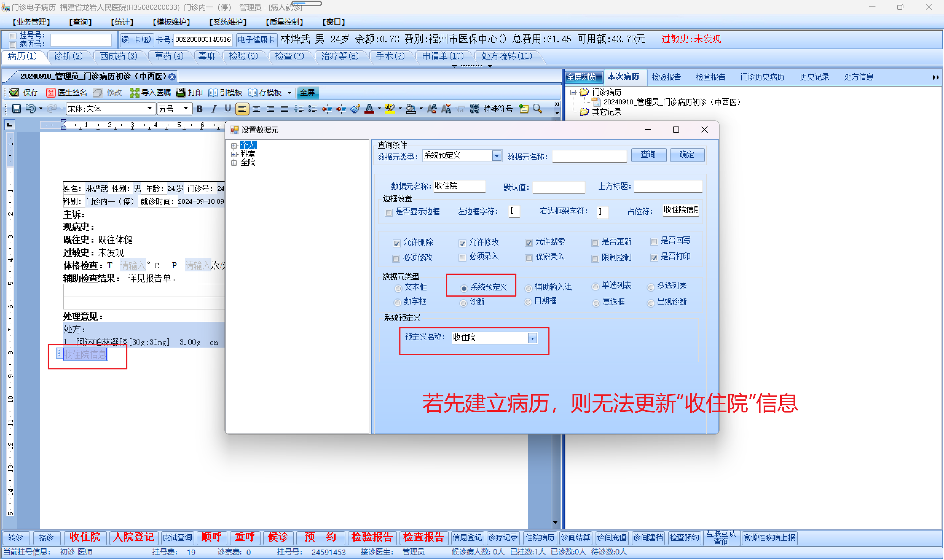Click the format painter brush icon
Screen dimensions: 944x560
(x=355, y=109)
